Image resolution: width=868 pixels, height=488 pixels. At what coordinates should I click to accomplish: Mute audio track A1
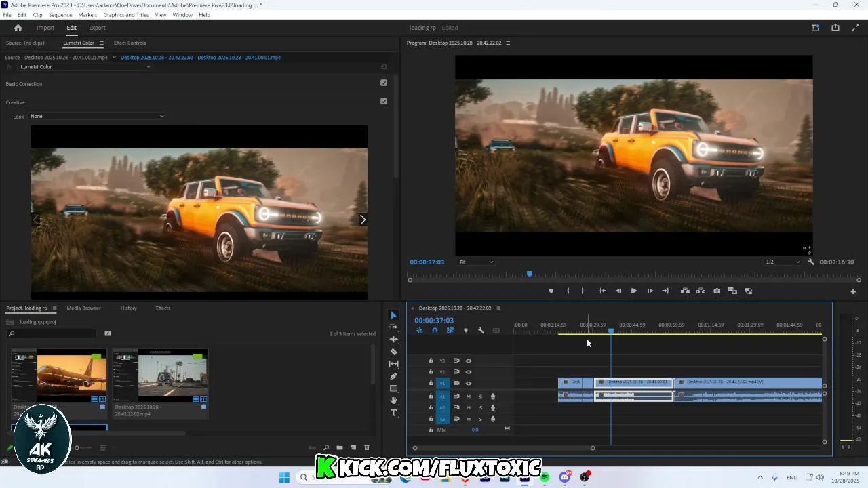click(468, 396)
